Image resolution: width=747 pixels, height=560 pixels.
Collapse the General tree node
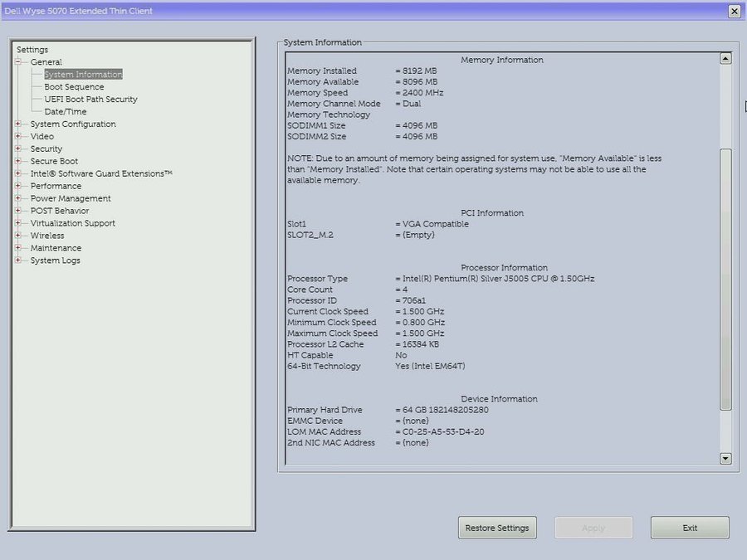pyautogui.click(x=18, y=62)
